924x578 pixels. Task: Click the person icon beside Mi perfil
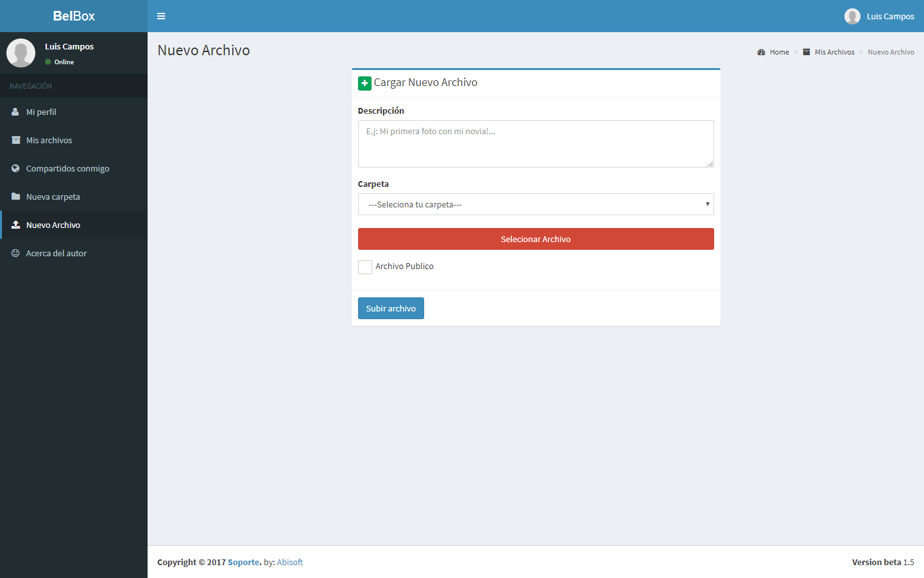point(15,112)
